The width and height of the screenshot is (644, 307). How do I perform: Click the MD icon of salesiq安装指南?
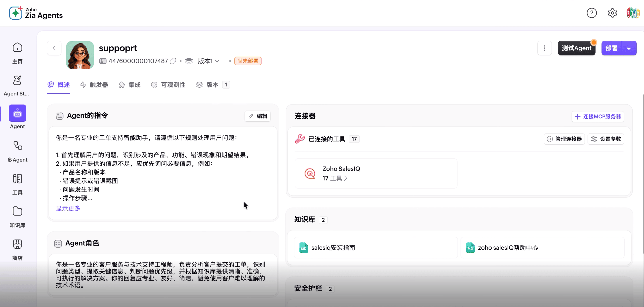pyautogui.click(x=304, y=247)
